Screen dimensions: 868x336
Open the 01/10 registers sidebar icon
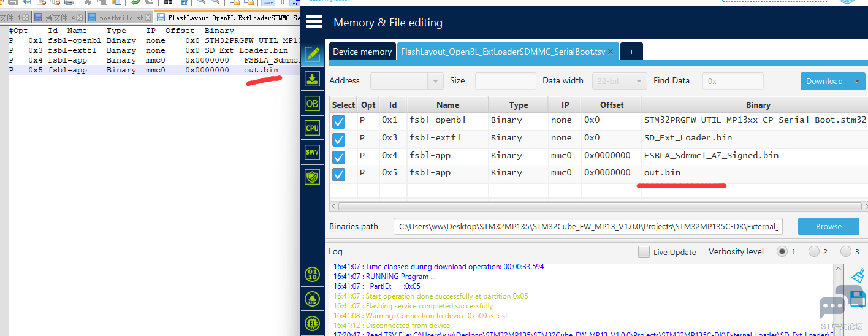[x=313, y=274]
